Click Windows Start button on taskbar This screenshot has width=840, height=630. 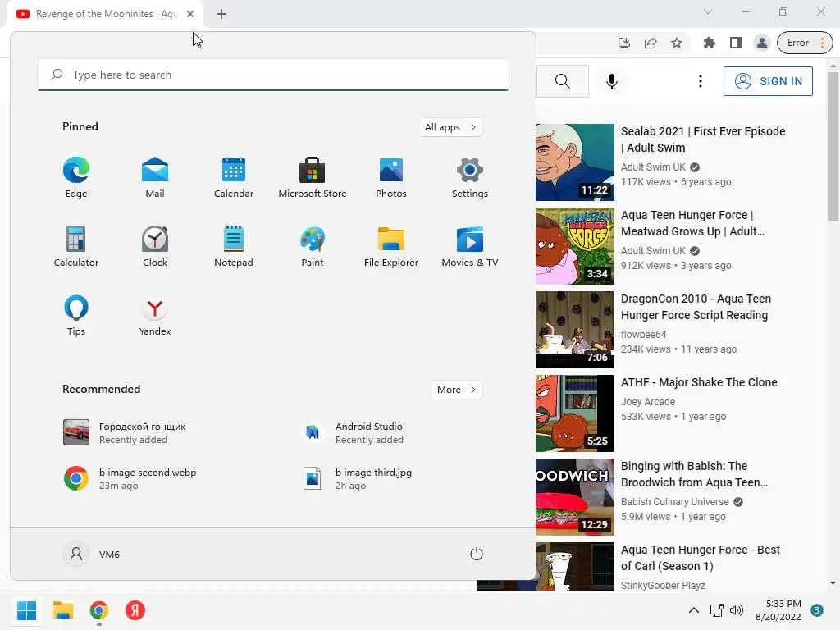click(27, 610)
